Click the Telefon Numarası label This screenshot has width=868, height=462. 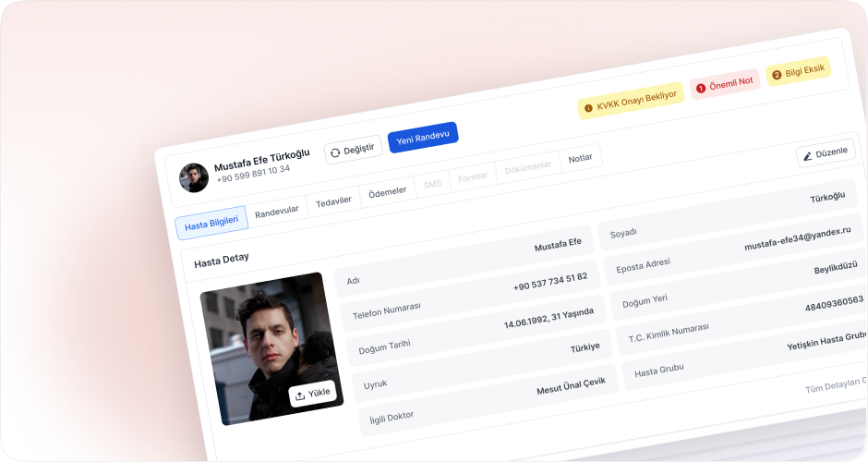[386, 310]
